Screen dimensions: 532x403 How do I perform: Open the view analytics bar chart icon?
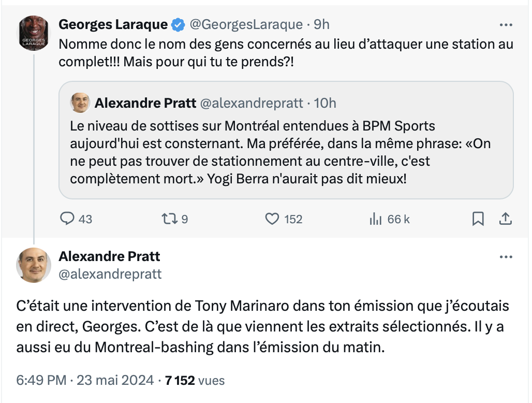pos(375,219)
